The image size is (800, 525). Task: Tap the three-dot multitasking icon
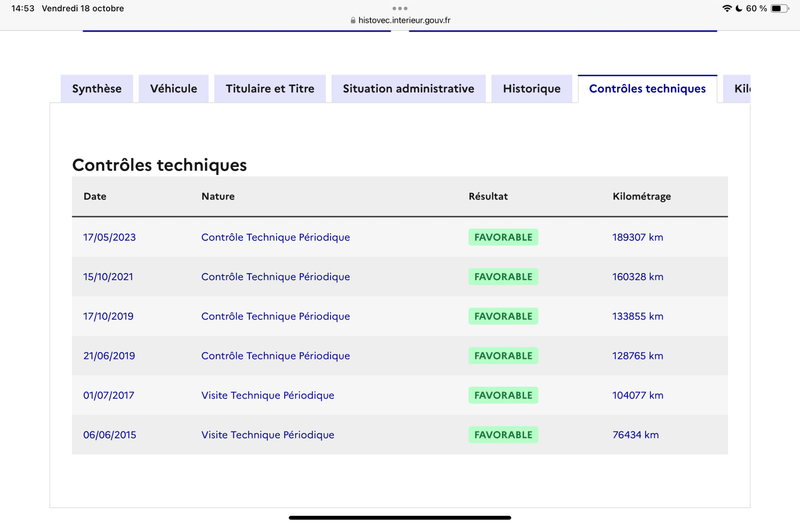point(400,8)
